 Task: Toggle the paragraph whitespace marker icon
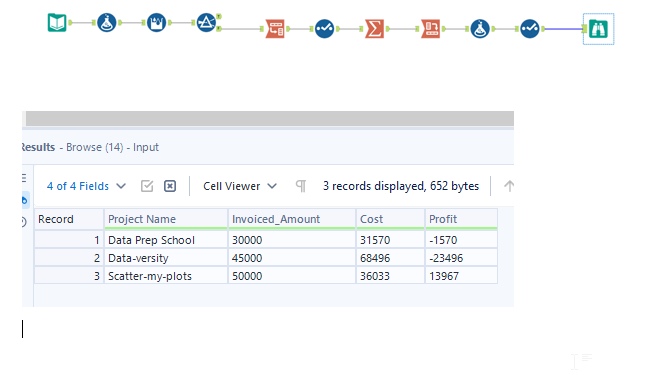(x=301, y=186)
